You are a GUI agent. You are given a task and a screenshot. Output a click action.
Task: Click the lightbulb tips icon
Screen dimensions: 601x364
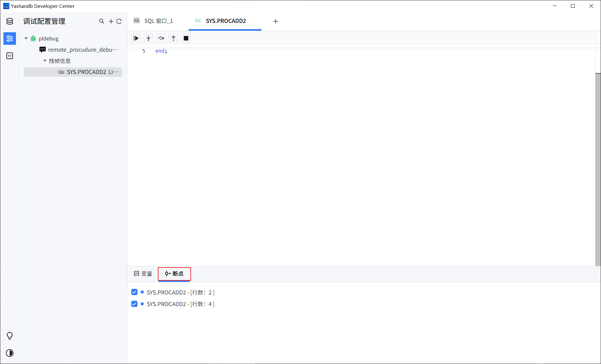coord(10,336)
